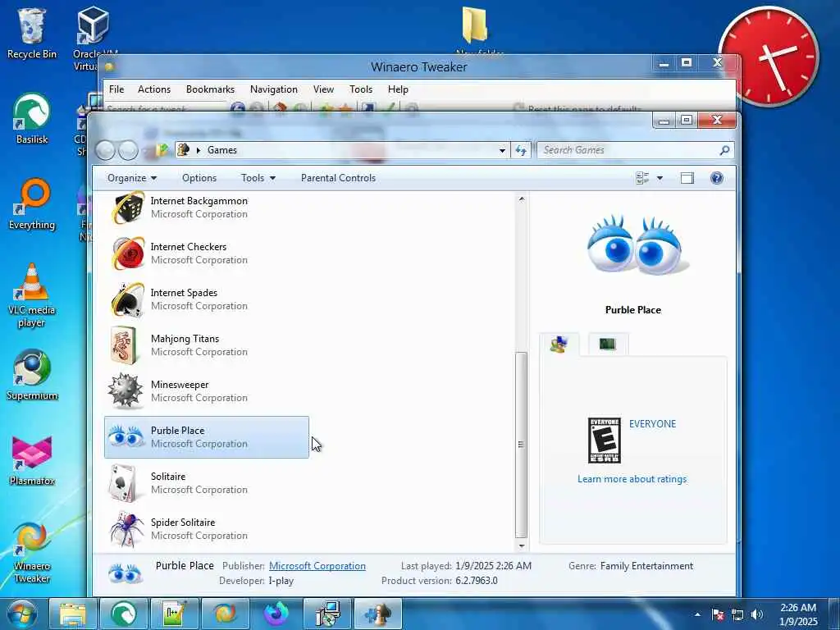Open Recycle Bin desktop icon
The height and width of the screenshot is (630, 840).
32,33
